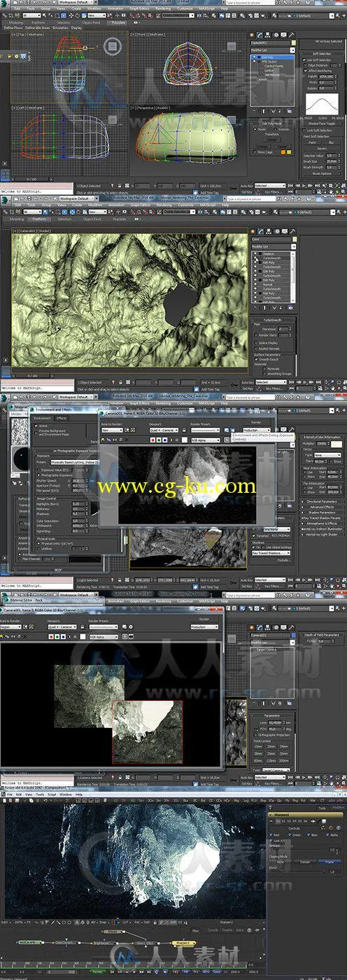347x980 pixels.
Task: Select the FFD 3x3x3 modifier in the stack
Action: [x=269, y=62]
